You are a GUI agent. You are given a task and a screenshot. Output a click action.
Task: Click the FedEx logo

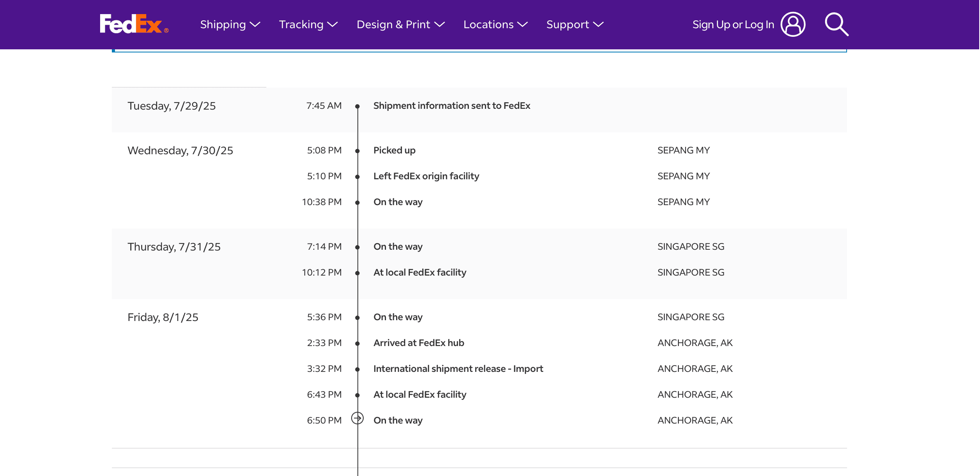134,24
